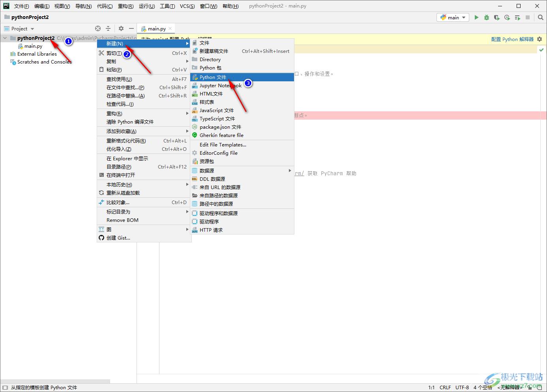Select External Libraries tree node
This screenshot has width=547, height=392.
[x=37, y=54]
